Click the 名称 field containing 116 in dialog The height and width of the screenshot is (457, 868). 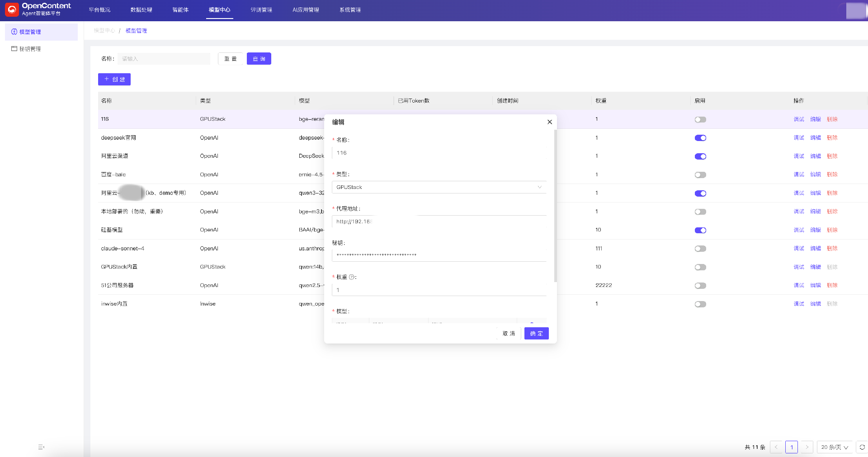click(x=439, y=153)
